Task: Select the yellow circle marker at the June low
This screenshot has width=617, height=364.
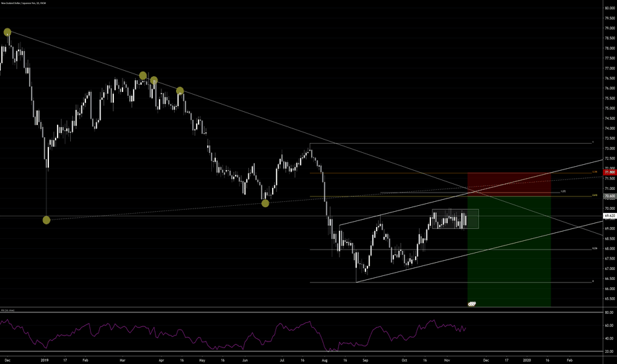Action: click(x=265, y=203)
